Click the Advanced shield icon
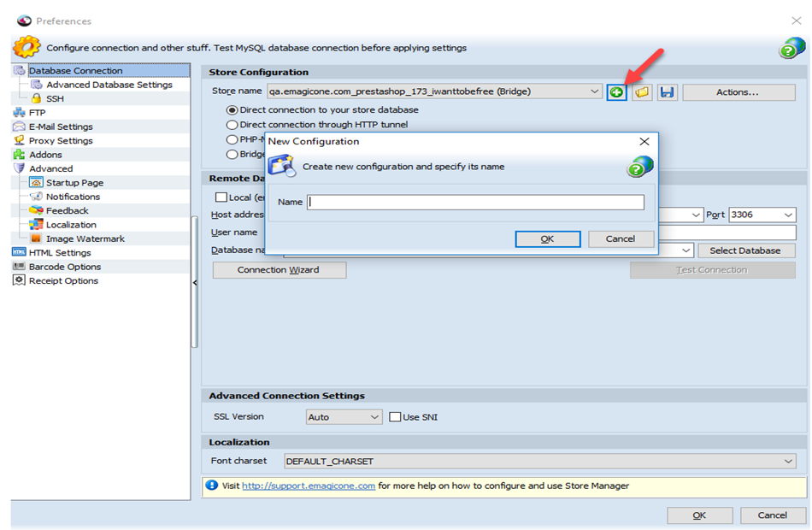The height and width of the screenshot is (530, 812). pyautogui.click(x=19, y=168)
